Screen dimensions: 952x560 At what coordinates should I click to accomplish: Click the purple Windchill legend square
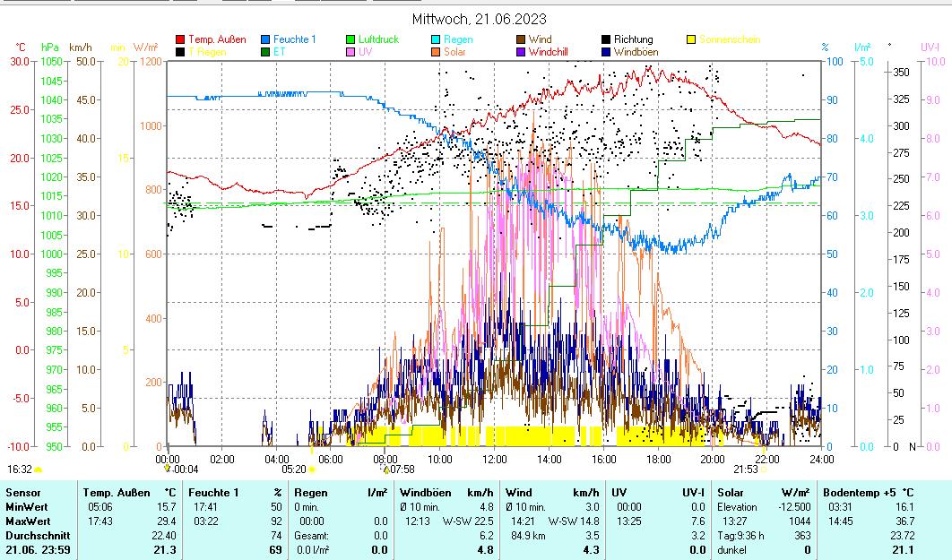click(522, 52)
